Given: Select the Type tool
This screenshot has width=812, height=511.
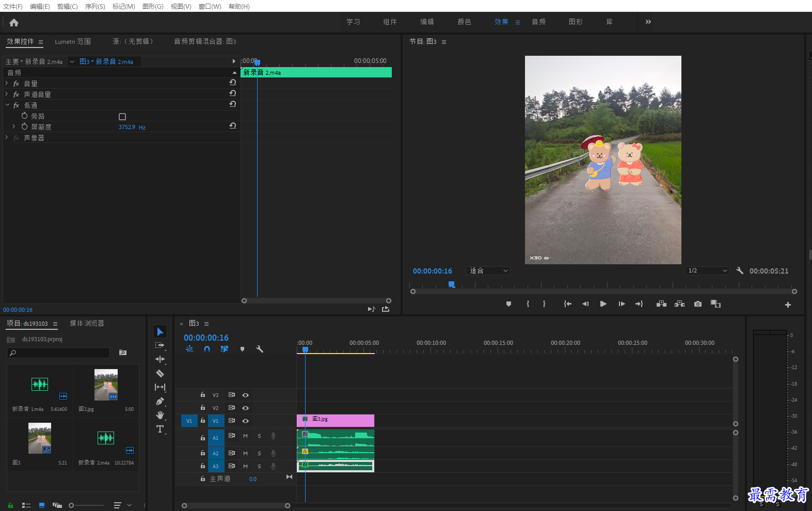Looking at the screenshot, I should click(160, 429).
